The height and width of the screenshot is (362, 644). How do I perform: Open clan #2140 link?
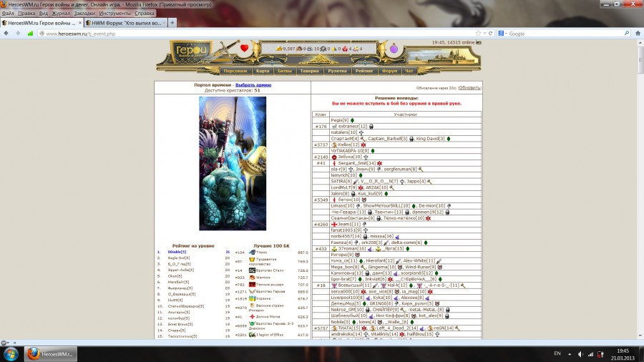coord(321,157)
